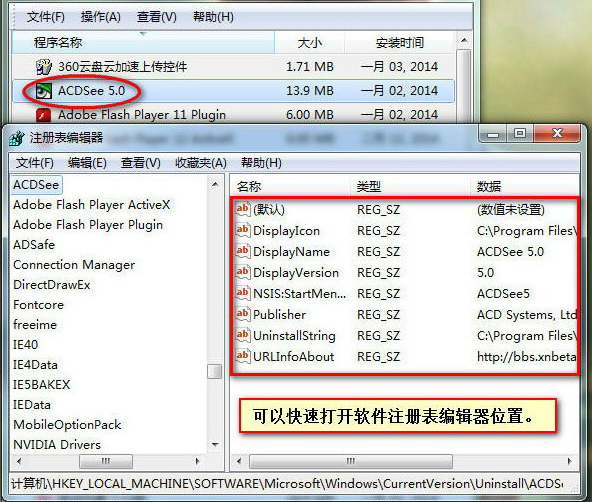The width and height of the screenshot is (592, 502).
Task: Click the 360云盘云加速上传控件 icon
Action: [43, 67]
